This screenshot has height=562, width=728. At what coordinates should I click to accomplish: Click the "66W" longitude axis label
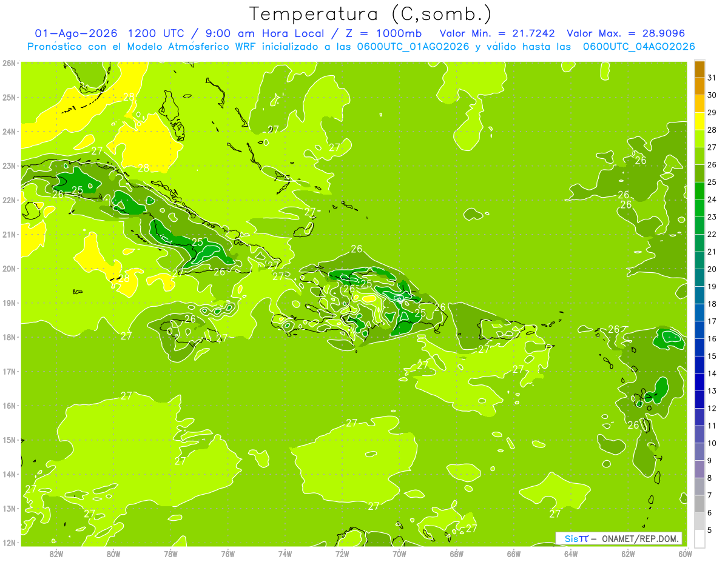(x=514, y=554)
